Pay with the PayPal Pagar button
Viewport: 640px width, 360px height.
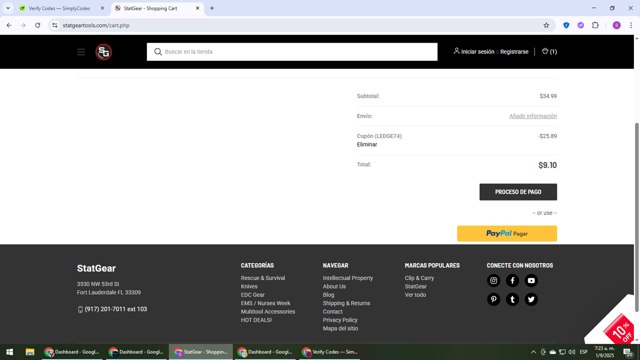tap(507, 233)
